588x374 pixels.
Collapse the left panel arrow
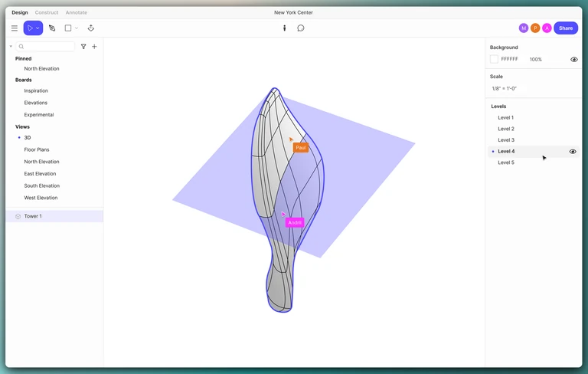coord(11,47)
